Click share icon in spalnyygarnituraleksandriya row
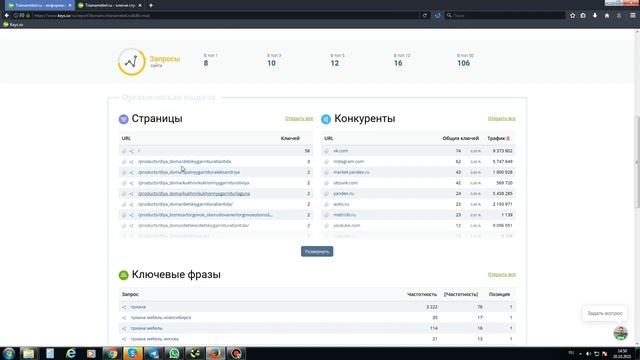Image resolution: width=640 pixels, height=360 pixels. [131, 172]
